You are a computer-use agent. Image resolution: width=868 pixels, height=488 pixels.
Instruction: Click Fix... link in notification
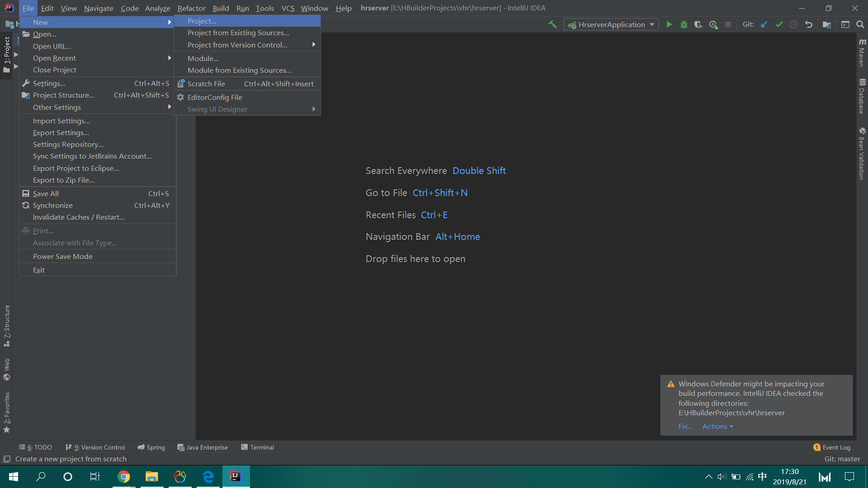(685, 426)
